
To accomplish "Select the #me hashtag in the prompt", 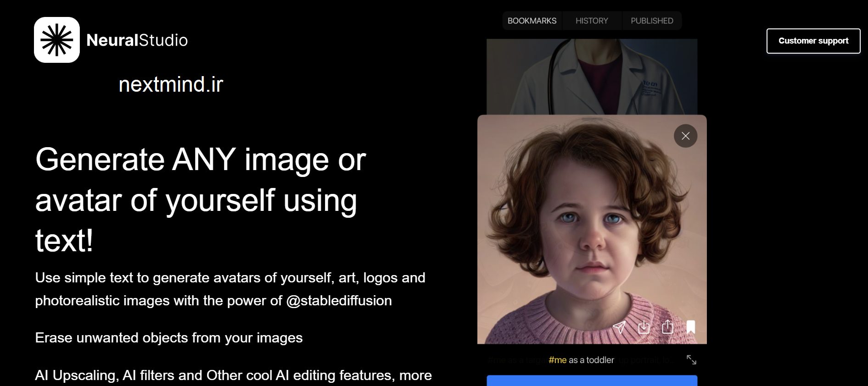I will coord(557,360).
